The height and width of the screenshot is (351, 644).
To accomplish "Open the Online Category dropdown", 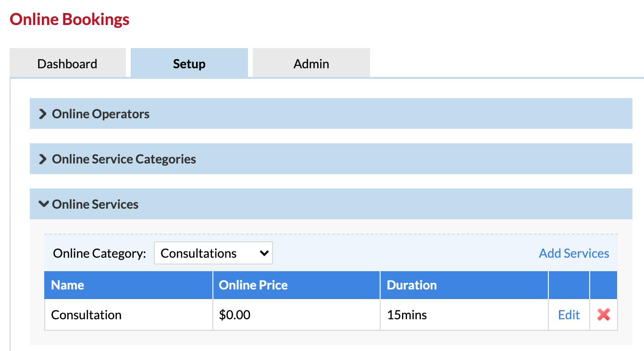I will [213, 253].
